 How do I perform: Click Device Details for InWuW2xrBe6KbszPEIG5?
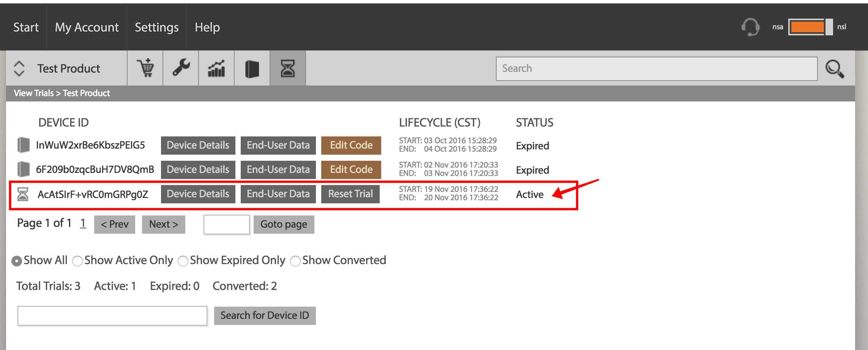pos(198,146)
